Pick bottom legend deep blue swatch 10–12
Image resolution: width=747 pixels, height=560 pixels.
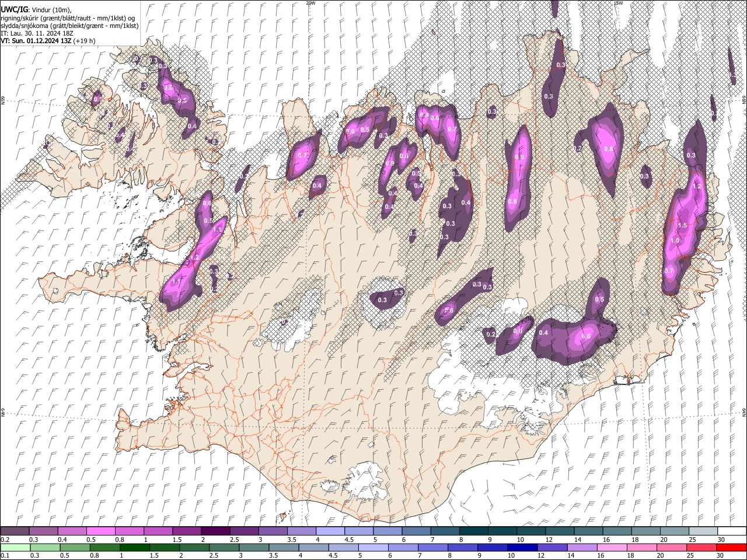coord(522,548)
